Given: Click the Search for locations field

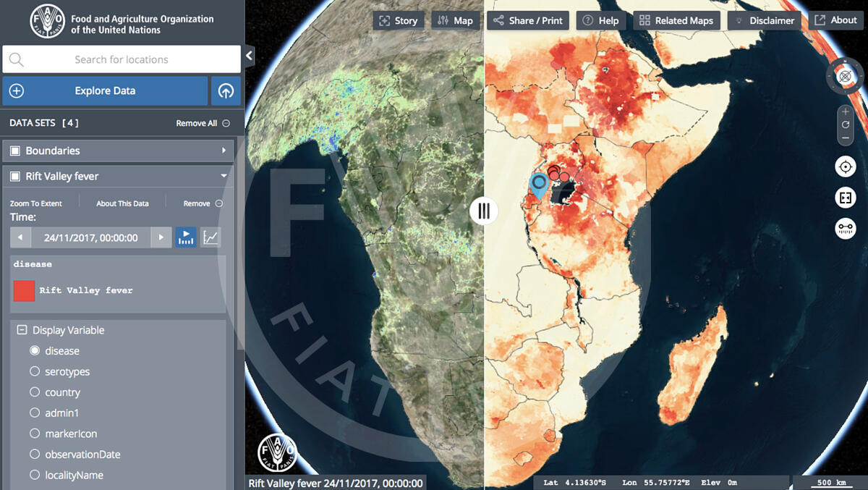Looking at the screenshot, I should [x=122, y=59].
